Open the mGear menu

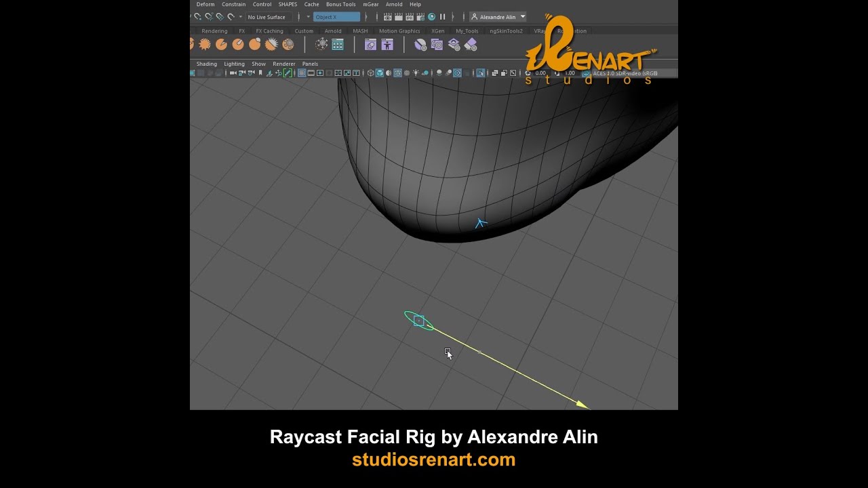[371, 4]
